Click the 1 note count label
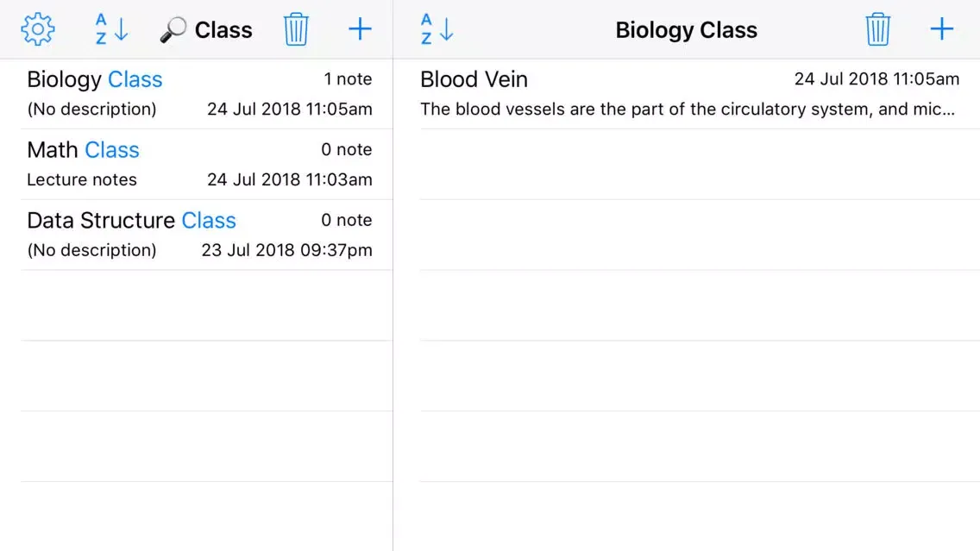Screen dimensions: 980x551 [348, 79]
